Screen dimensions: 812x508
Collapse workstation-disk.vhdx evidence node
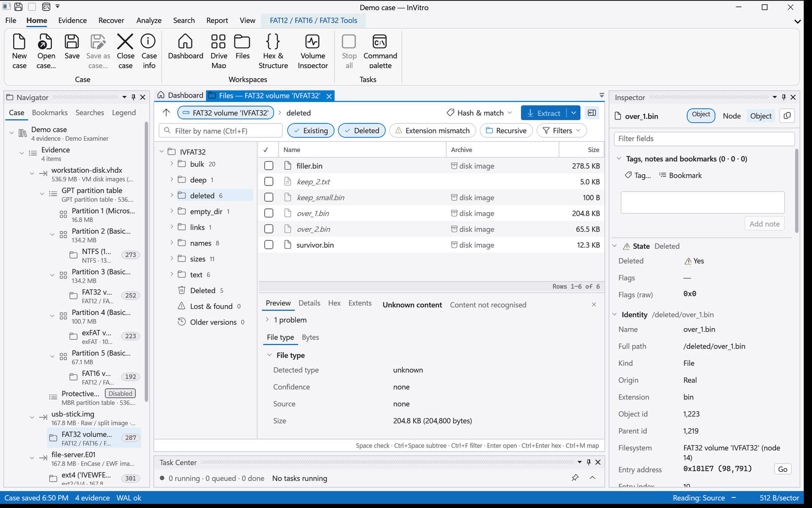(31, 174)
